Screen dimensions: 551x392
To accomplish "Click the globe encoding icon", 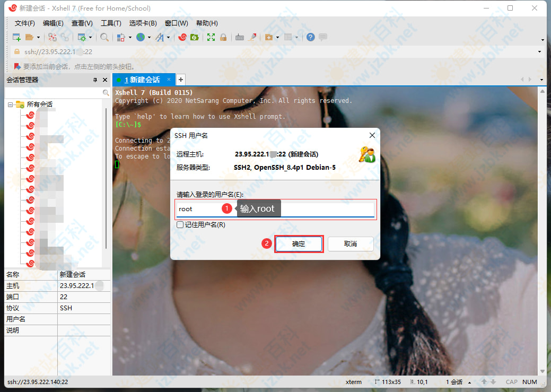I will [x=141, y=37].
